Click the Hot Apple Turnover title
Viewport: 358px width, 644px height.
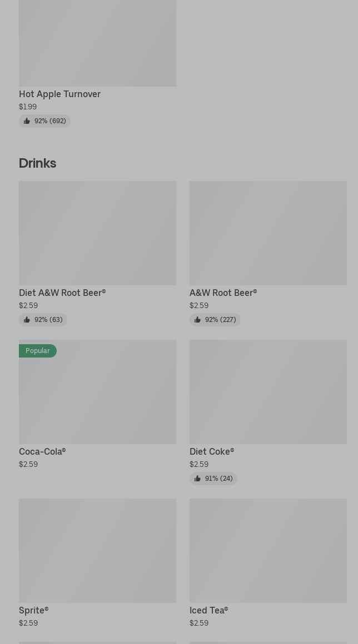tap(59, 94)
